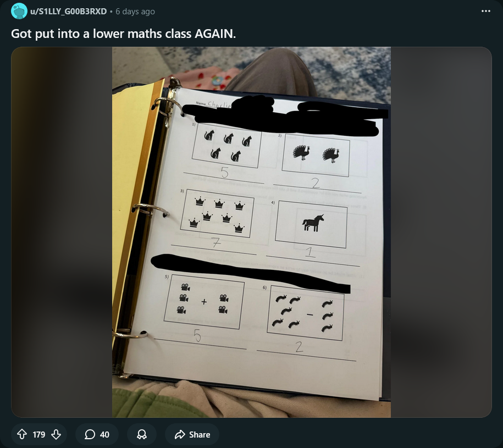Click the 40 comments count
The image size is (503, 448).
click(x=104, y=434)
